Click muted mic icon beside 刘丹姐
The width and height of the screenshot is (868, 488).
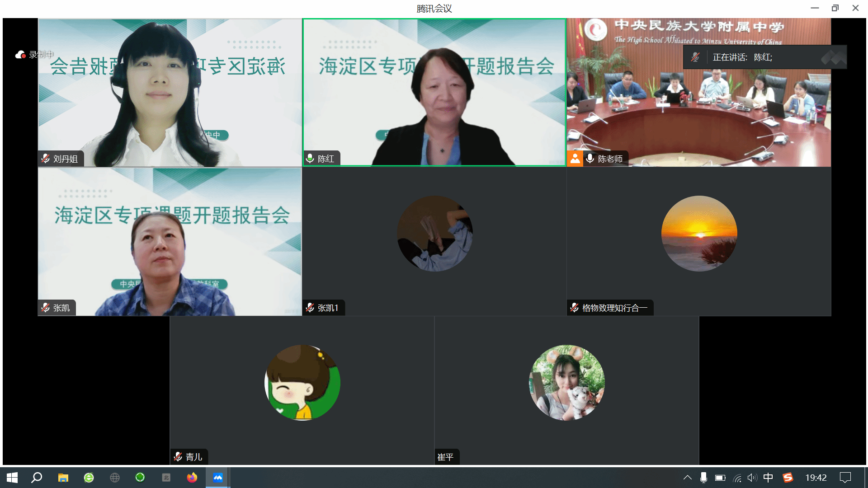pyautogui.click(x=46, y=159)
